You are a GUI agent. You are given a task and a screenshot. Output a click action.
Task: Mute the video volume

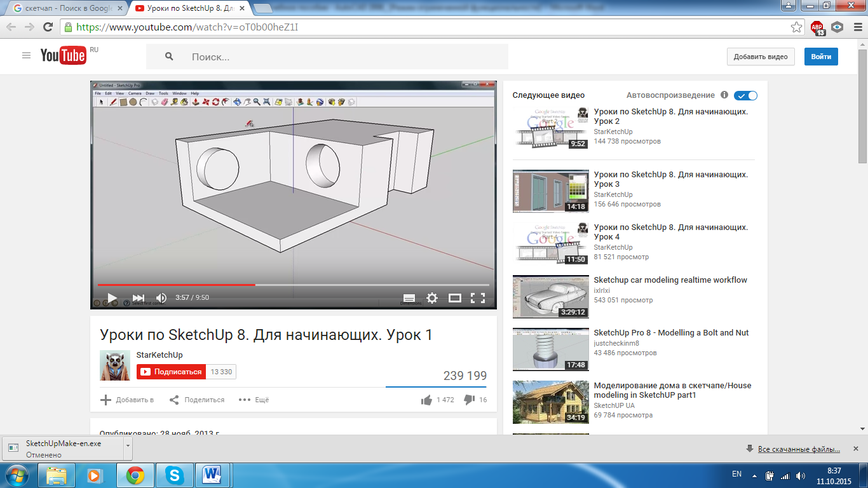point(161,297)
